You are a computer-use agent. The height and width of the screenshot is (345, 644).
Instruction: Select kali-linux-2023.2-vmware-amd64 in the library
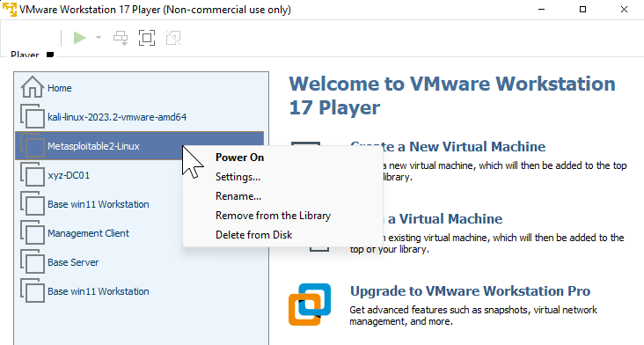point(139,117)
